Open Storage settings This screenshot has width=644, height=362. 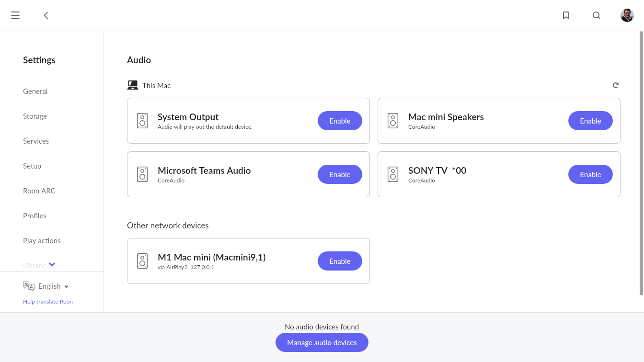tap(35, 116)
